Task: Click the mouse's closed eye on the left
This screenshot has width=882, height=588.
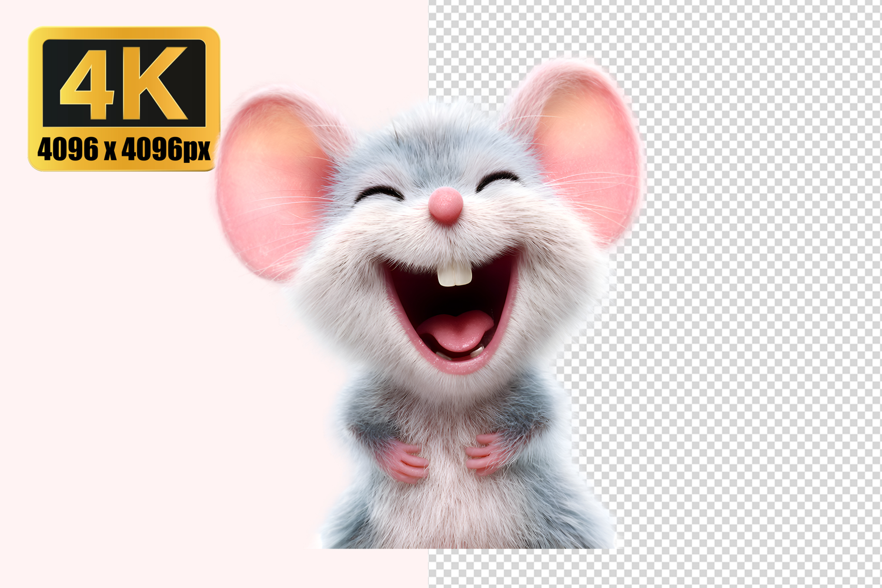Action: (x=379, y=192)
